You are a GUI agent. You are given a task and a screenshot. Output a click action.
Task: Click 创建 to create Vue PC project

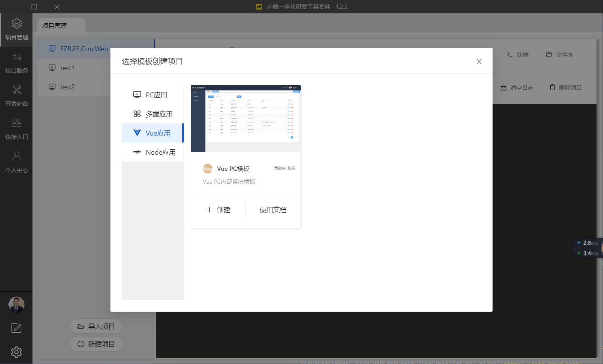pos(219,210)
